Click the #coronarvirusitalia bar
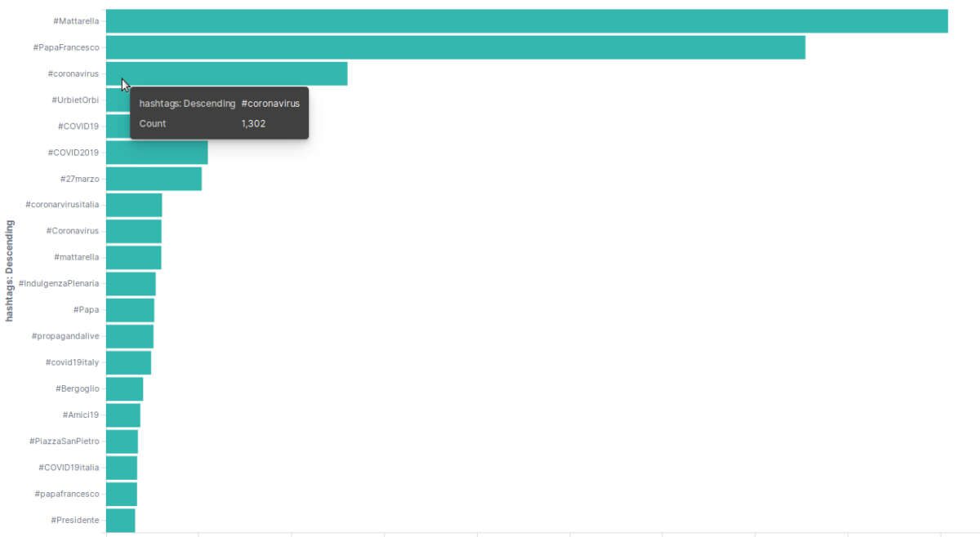Viewport: 980px width, 537px height. tap(134, 205)
